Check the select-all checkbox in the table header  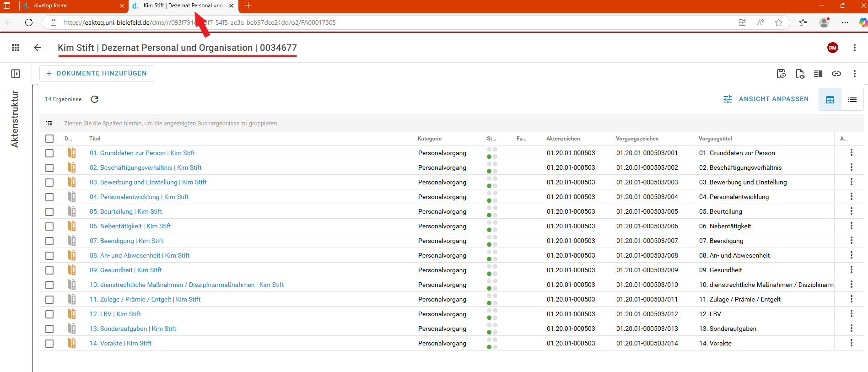click(x=49, y=139)
